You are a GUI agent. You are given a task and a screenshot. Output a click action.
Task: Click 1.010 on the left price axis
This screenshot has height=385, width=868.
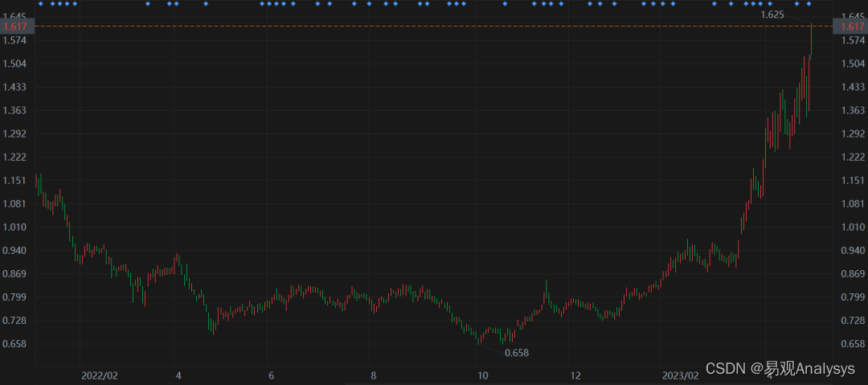(x=15, y=227)
